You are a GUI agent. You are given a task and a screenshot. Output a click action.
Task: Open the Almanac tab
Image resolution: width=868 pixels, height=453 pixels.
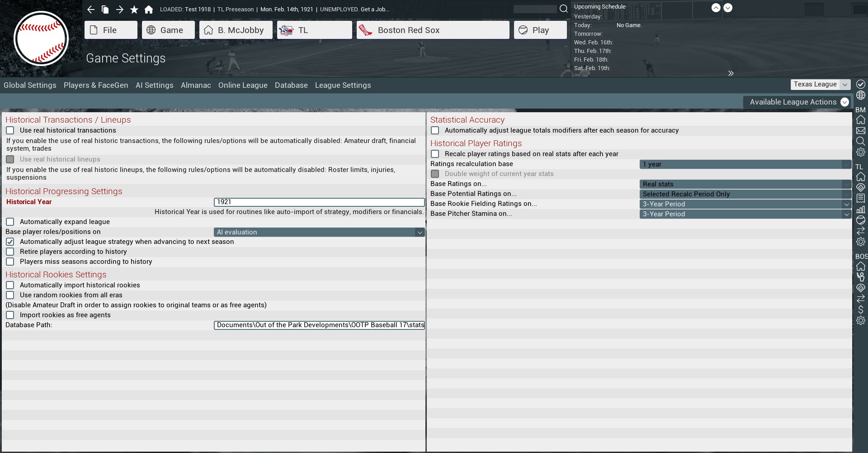point(196,85)
